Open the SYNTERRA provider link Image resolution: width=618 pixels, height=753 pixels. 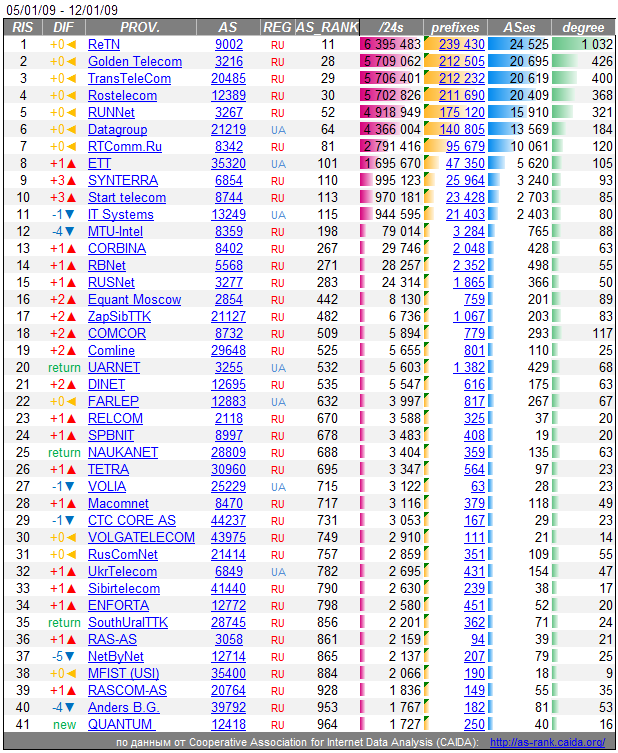tap(123, 181)
